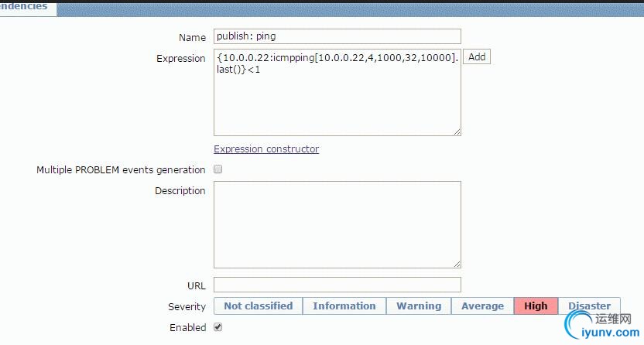Click the Severity field label

coord(187,307)
